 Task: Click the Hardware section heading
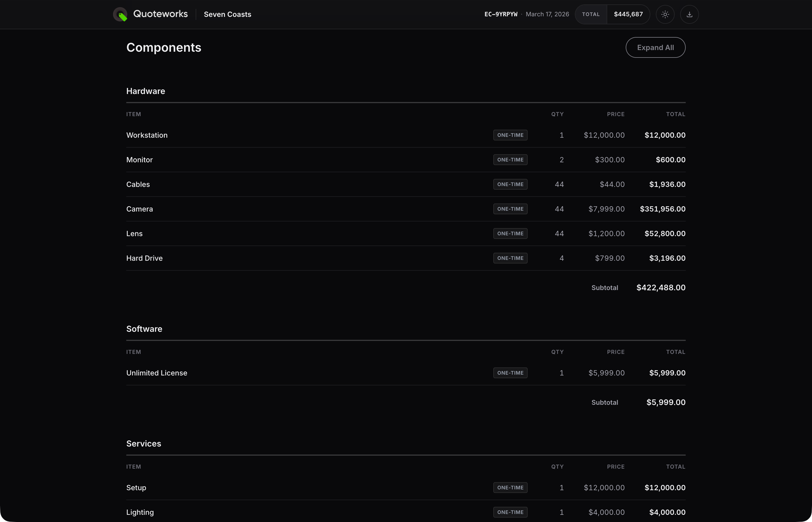tap(146, 91)
